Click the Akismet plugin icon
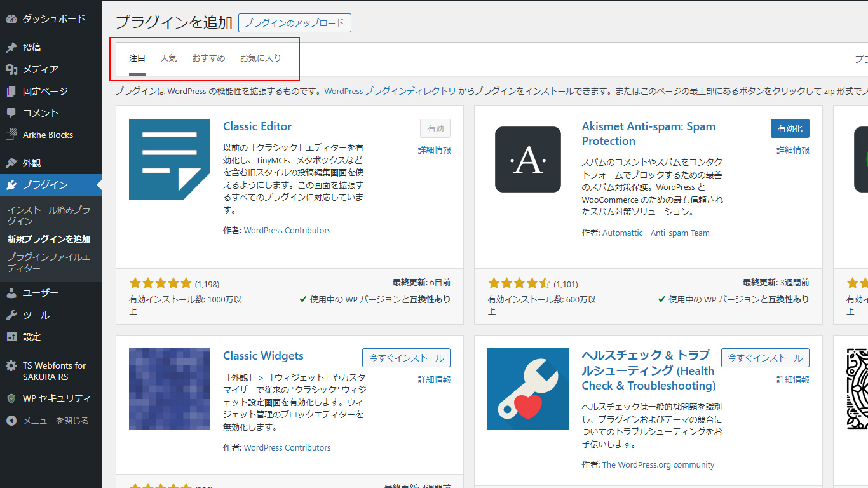Screen dimensions: 868x488 528,159
